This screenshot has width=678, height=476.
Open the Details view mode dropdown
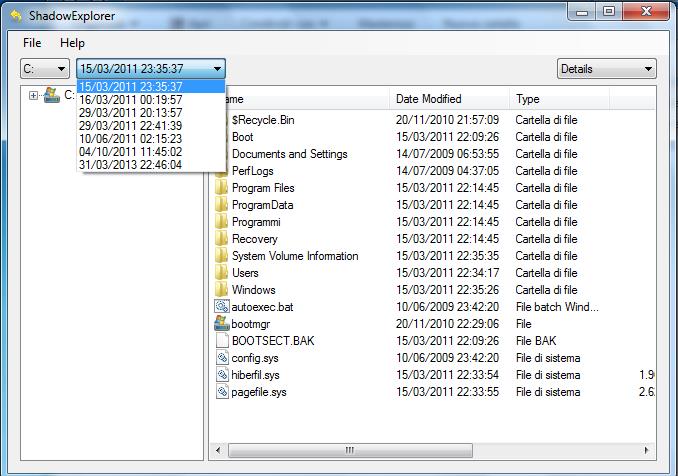(607, 69)
